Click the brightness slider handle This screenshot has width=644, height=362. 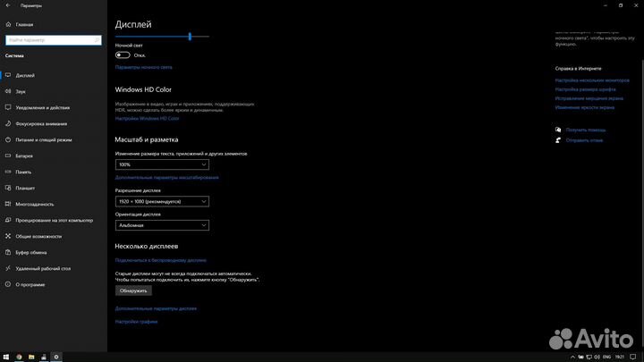pyautogui.click(x=190, y=37)
